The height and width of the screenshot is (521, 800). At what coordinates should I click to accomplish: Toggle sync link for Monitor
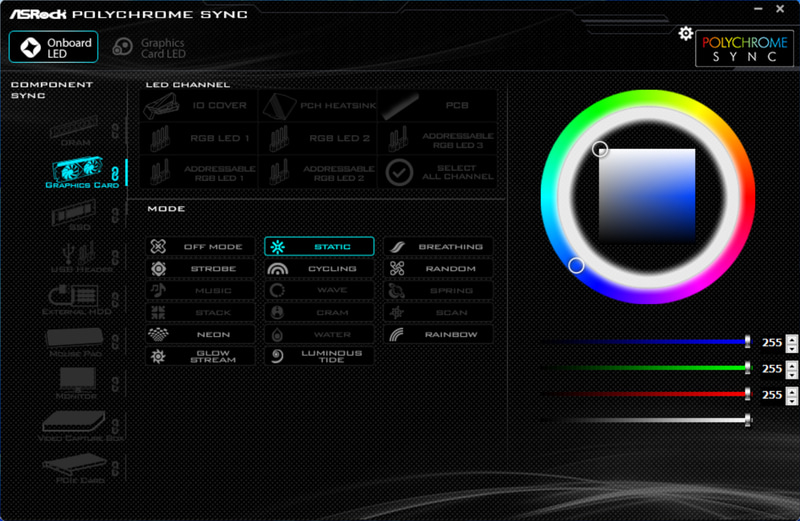[x=115, y=384]
